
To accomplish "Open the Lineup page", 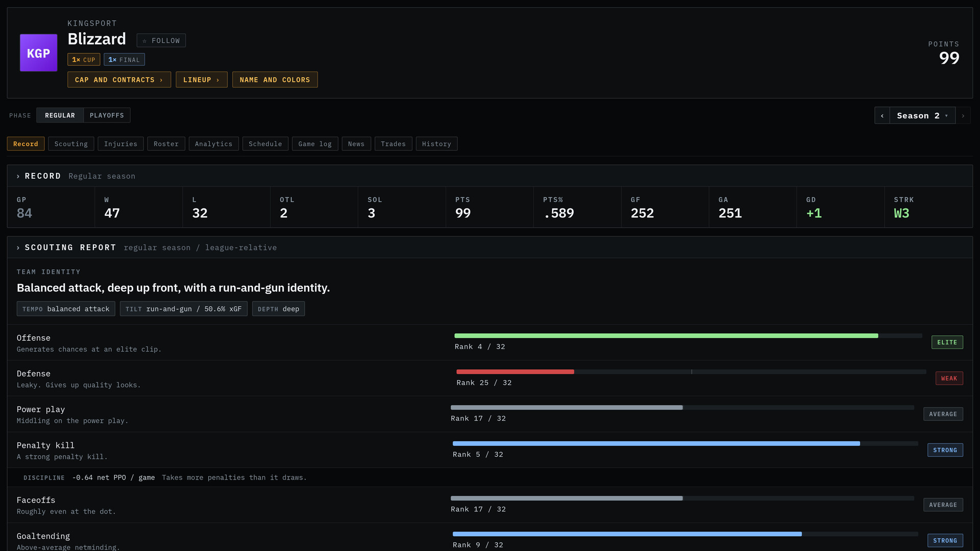I will [202, 80].
